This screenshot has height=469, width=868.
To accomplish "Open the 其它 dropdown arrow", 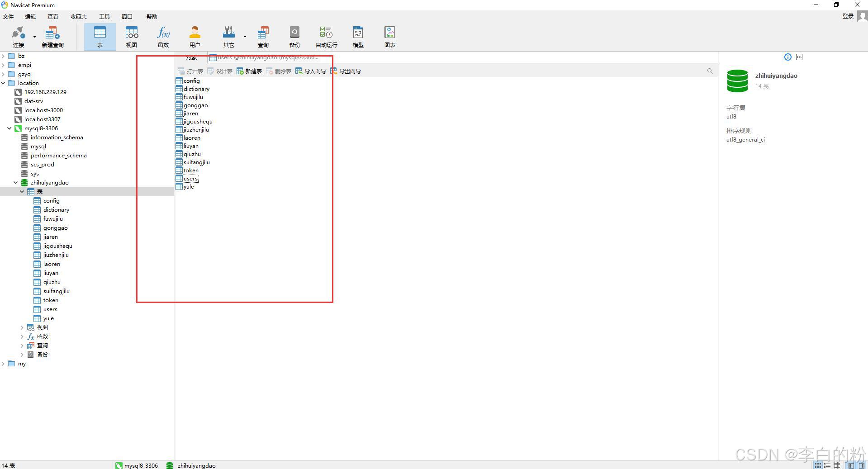I will click(x=245, y=37).
